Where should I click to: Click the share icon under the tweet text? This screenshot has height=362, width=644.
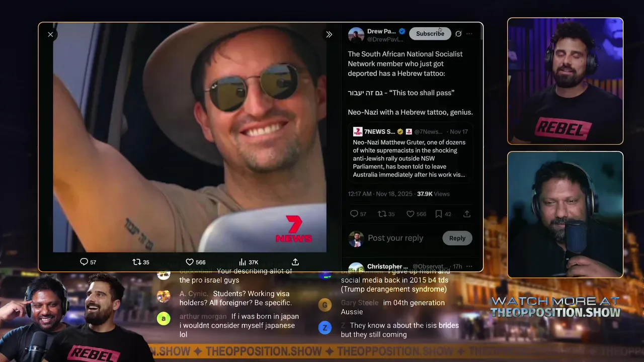[467, 214]
